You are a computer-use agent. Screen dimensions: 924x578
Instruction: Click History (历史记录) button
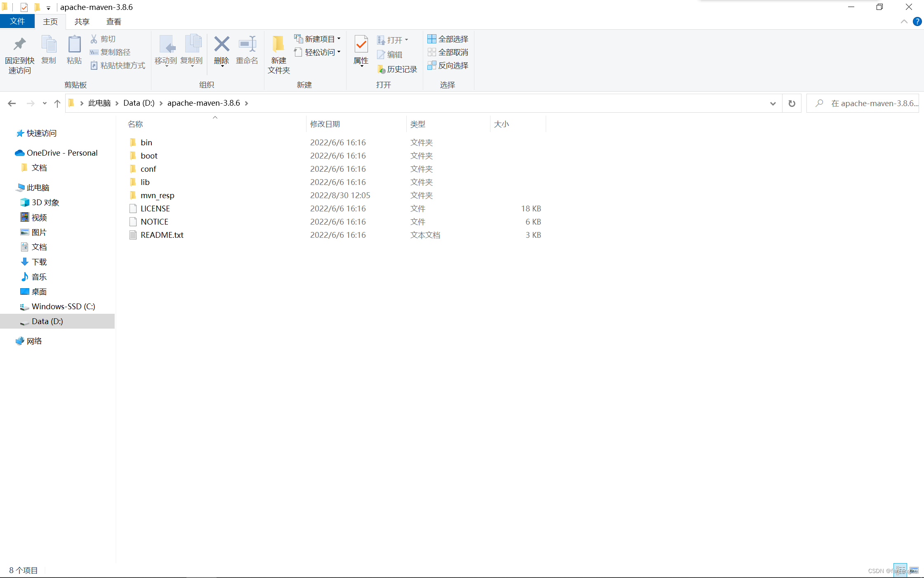click(397, 69)
